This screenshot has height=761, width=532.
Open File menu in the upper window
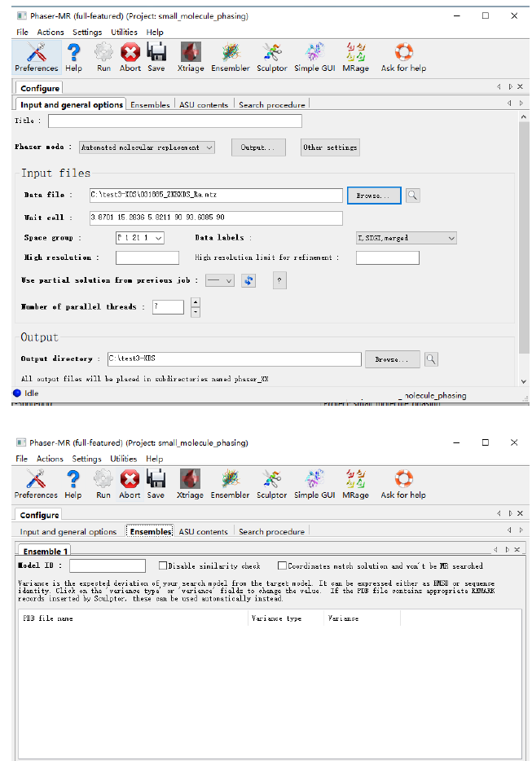(x=22, y=32)
